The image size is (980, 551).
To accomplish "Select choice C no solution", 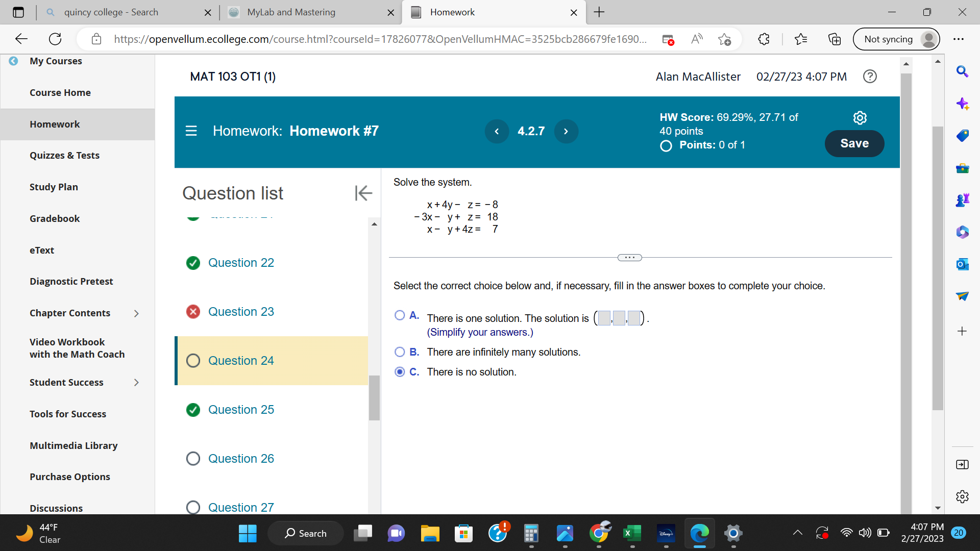I will pos(400,372).
